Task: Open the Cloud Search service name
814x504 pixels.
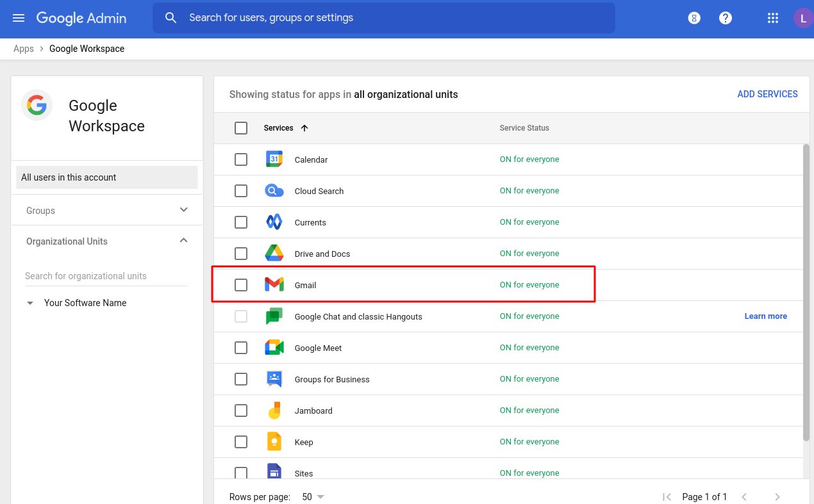Action: tap(319, 191)
